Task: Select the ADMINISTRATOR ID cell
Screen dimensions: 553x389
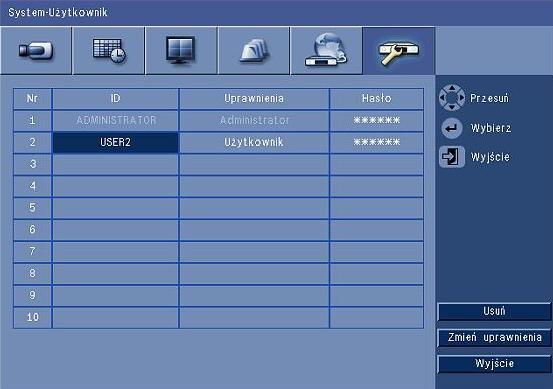Action: click(115, 121)
